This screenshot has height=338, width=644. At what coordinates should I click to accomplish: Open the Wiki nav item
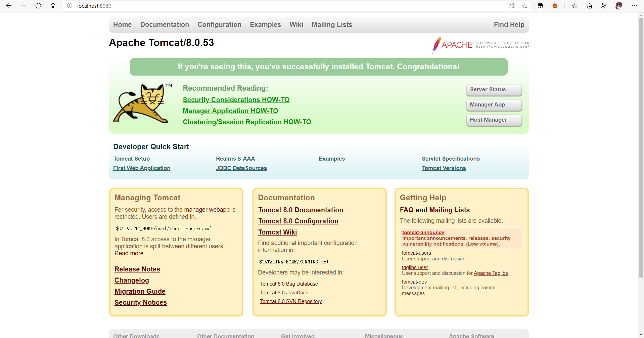tap(296, 25)
